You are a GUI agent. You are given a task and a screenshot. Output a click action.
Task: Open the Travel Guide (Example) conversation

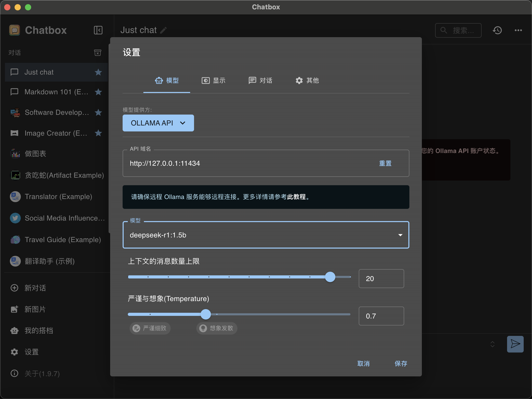[56, 240]
